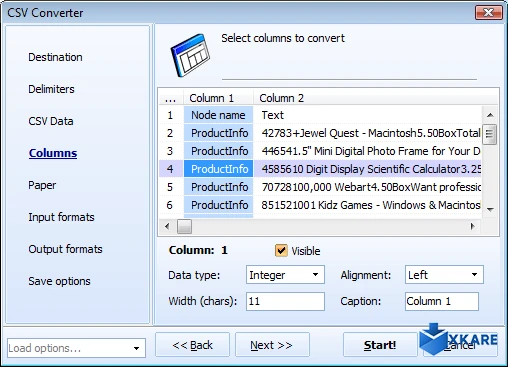This screenshot has height=367, width=508.
Task: Click the Caption input field
Action: pyautogui.click(x=442, y=301)
